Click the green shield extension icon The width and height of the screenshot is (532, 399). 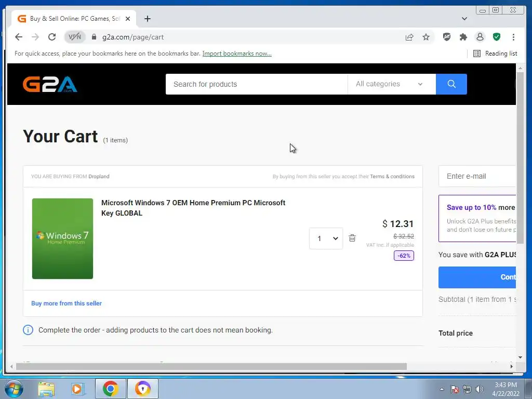coord(497,37)
